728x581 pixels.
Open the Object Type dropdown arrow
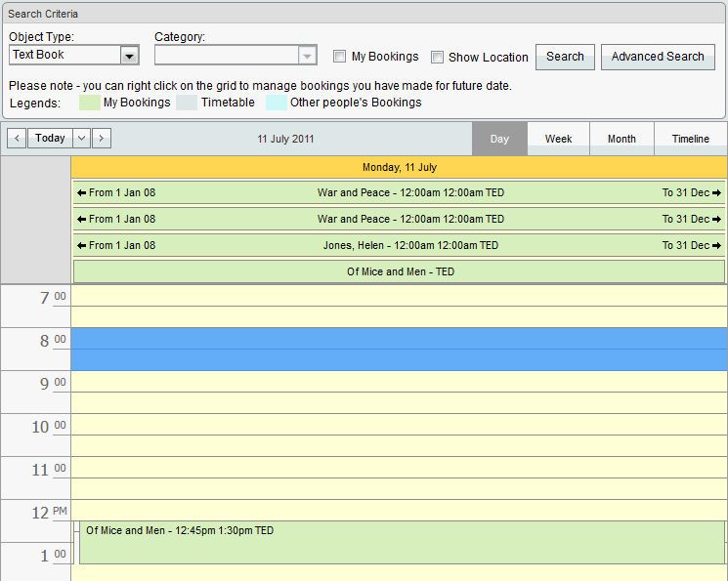pos(129,56)
